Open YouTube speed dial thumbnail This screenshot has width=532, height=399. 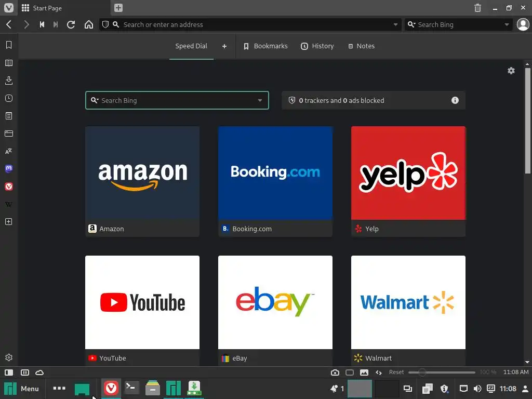142,302
